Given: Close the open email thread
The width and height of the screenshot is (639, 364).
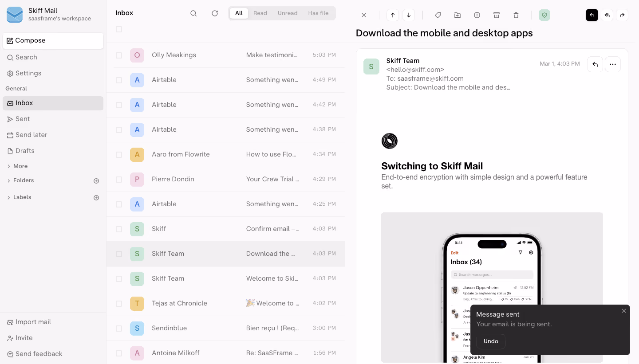Looking at the screenshot, I should tap(364, 15).
